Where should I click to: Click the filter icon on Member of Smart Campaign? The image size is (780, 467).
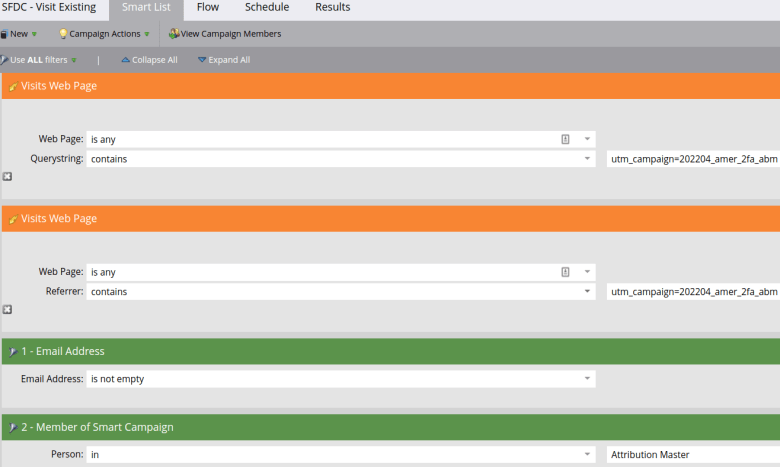tap(13, 428)
